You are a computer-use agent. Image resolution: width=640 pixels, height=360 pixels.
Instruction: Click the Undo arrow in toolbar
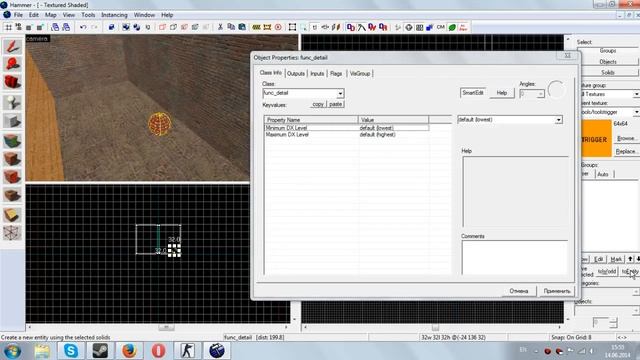(x=83, y=27)
